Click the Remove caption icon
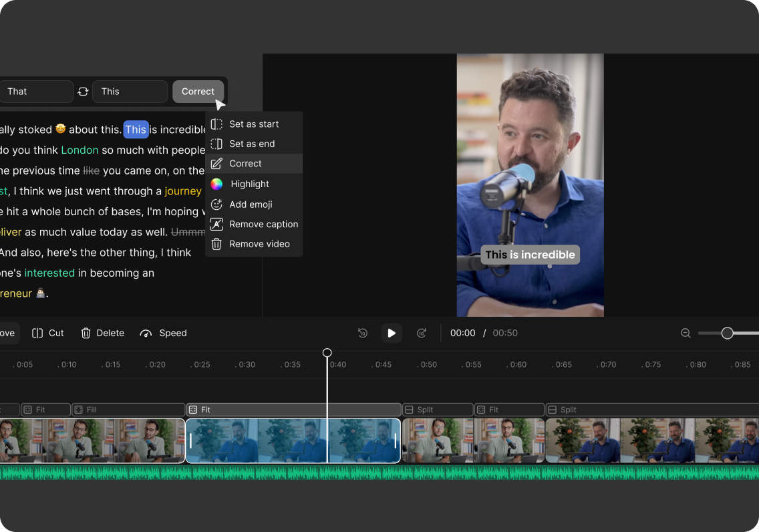 (216, 224)
